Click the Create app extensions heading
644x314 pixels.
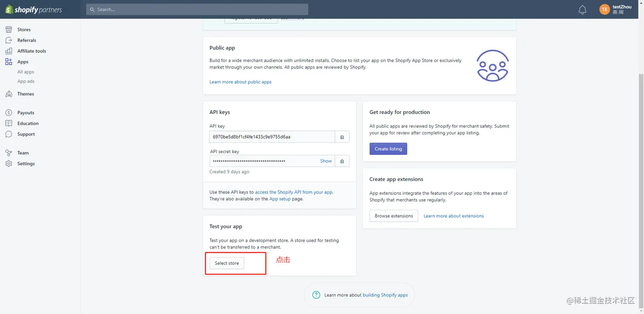396,180
